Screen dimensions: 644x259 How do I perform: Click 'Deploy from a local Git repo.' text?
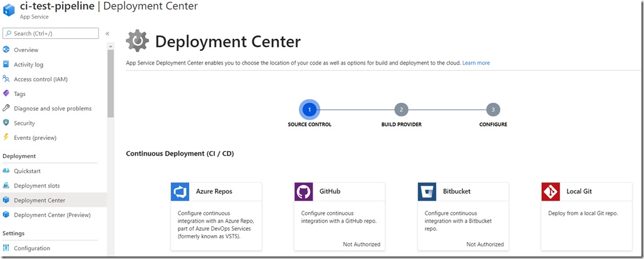(583, 213)
